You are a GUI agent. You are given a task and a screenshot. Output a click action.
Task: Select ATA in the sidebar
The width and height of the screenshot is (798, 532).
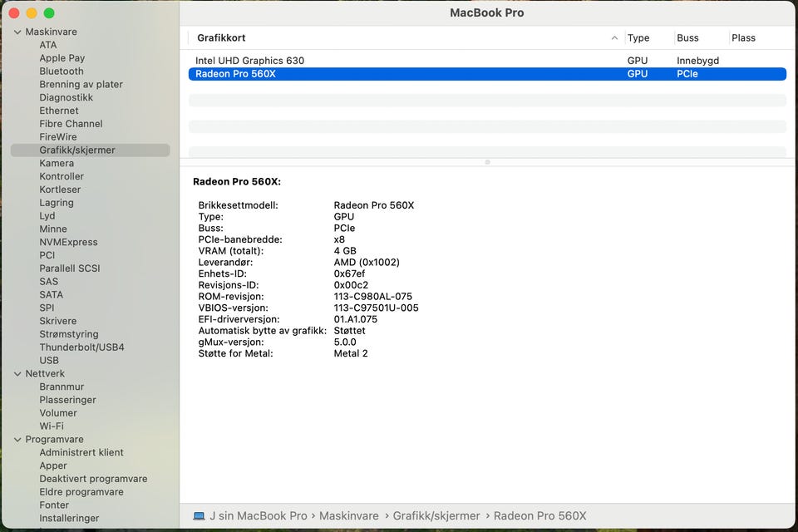click(x=48, y=45)
